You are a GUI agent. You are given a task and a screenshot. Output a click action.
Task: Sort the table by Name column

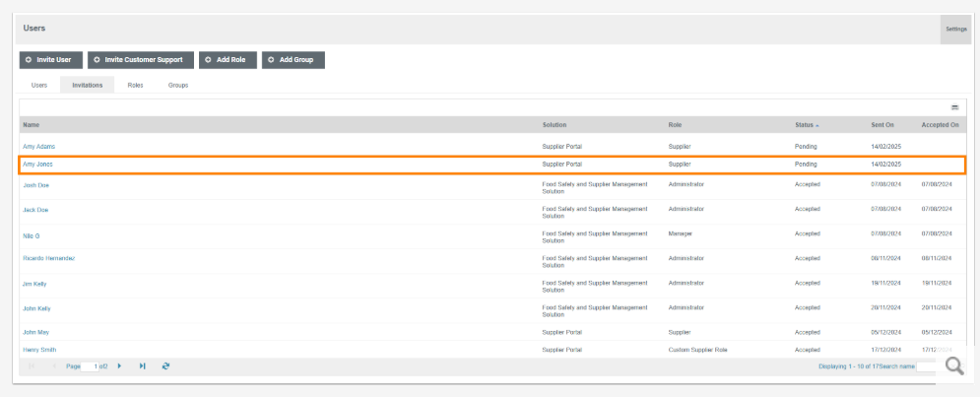coord(32,125)
